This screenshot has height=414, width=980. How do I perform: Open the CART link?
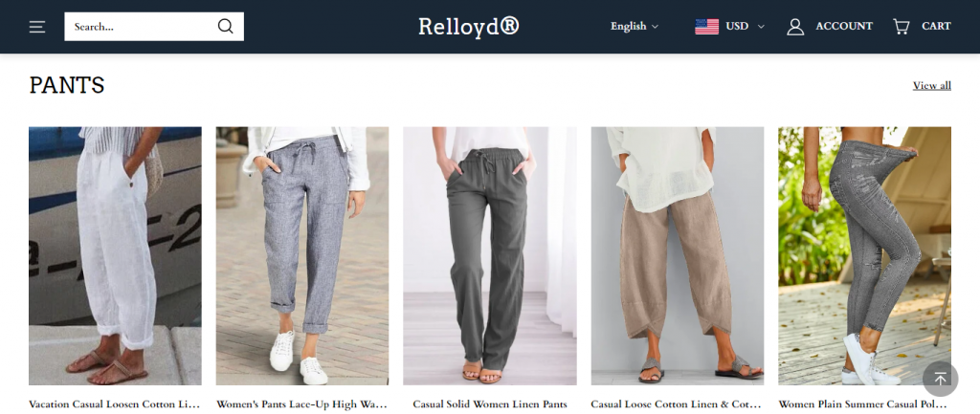936,26
